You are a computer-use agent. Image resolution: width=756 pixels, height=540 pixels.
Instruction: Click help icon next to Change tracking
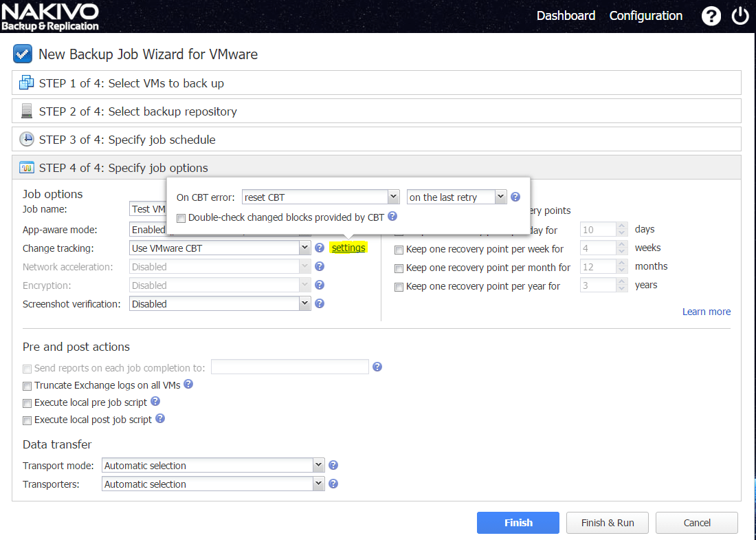pos(319,248)
